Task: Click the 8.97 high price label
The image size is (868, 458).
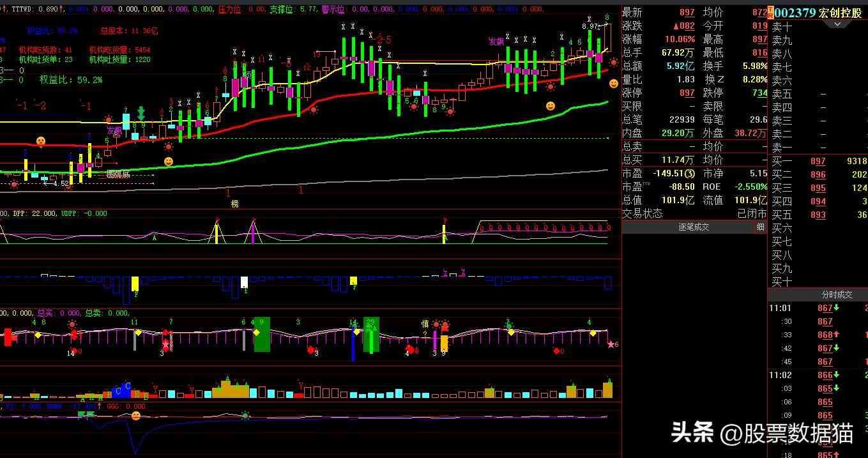Action: (x=590, y=26)
